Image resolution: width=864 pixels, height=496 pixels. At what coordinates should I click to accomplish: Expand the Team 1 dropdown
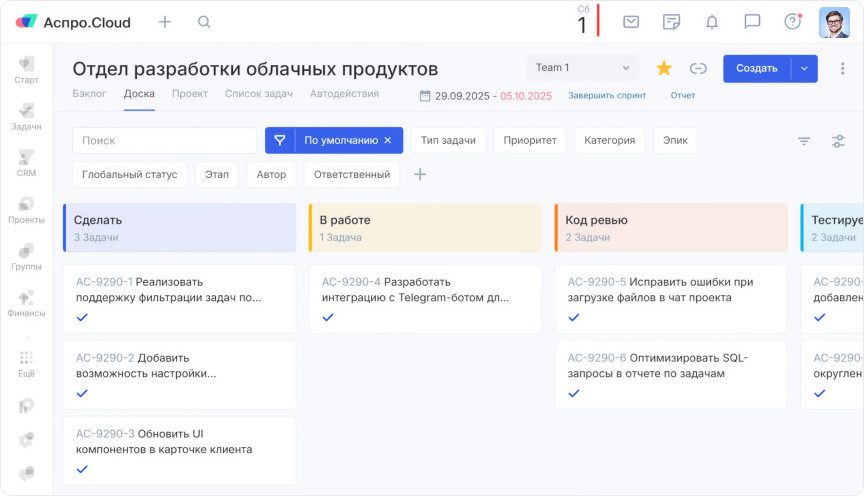(x=583, y=68)
